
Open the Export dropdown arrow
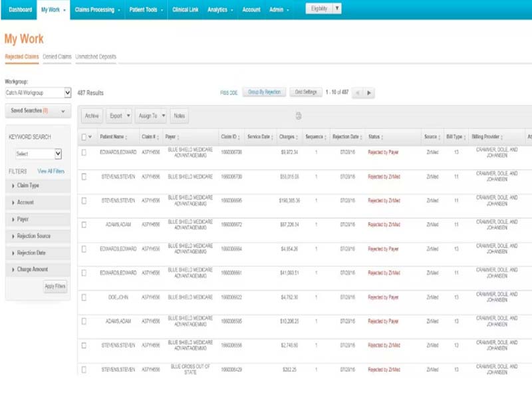point(128,116)
